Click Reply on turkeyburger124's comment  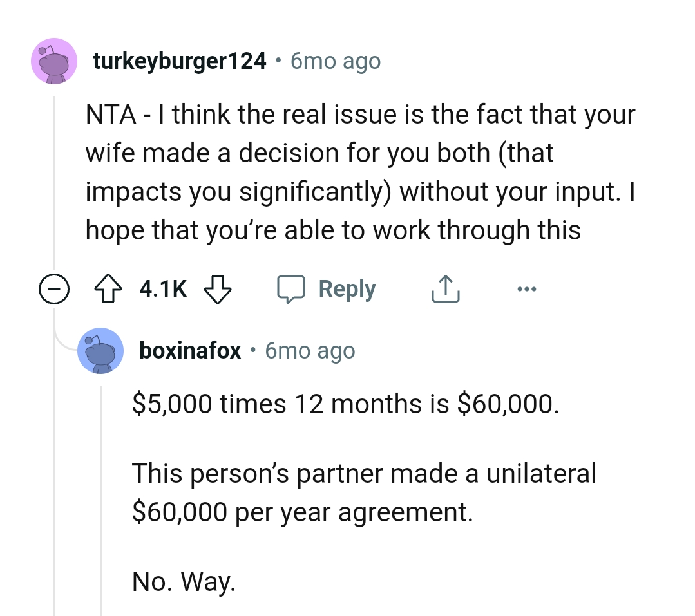pos(347,288)
